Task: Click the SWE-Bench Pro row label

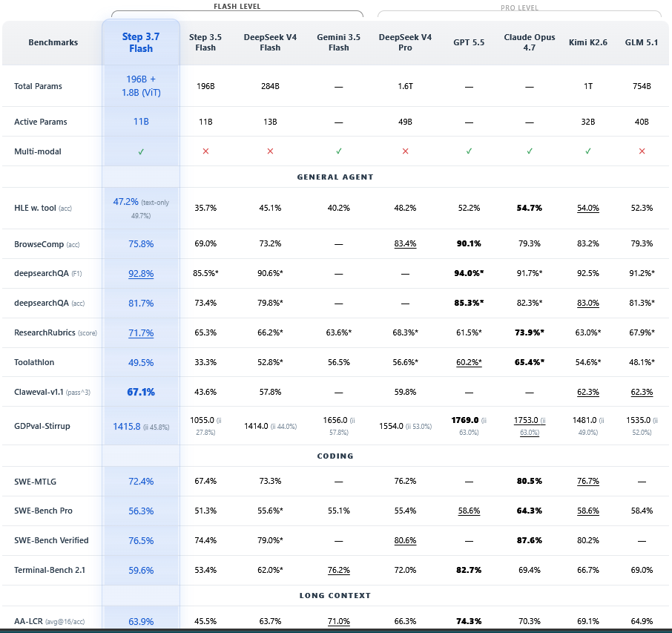Action: [x=43, y=511]
